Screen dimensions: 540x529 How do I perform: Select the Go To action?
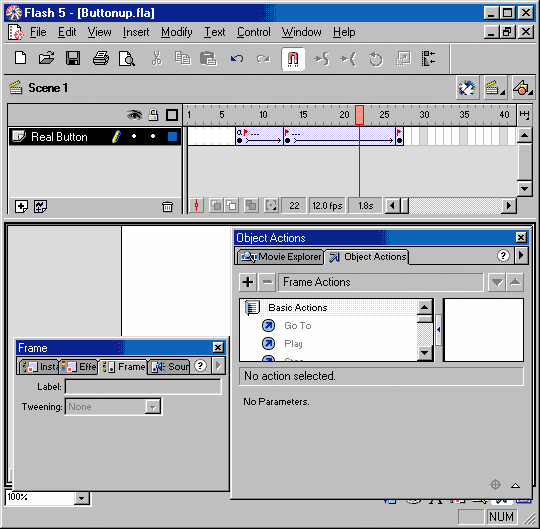click(298, 325)
